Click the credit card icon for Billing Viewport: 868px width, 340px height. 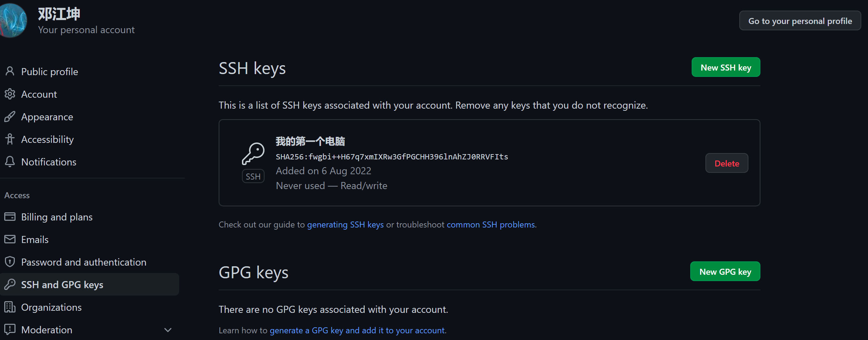tap(10, 217)
